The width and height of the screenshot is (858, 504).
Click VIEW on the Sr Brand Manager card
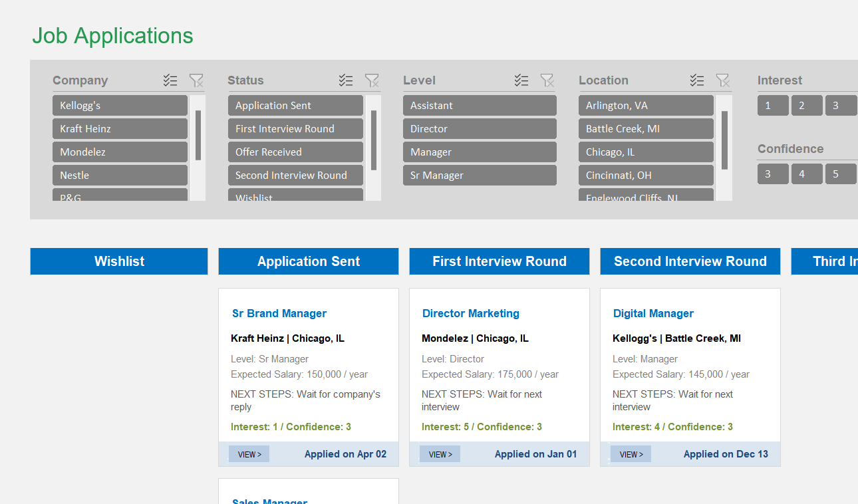pyautogui.click(x=249, y=453)
